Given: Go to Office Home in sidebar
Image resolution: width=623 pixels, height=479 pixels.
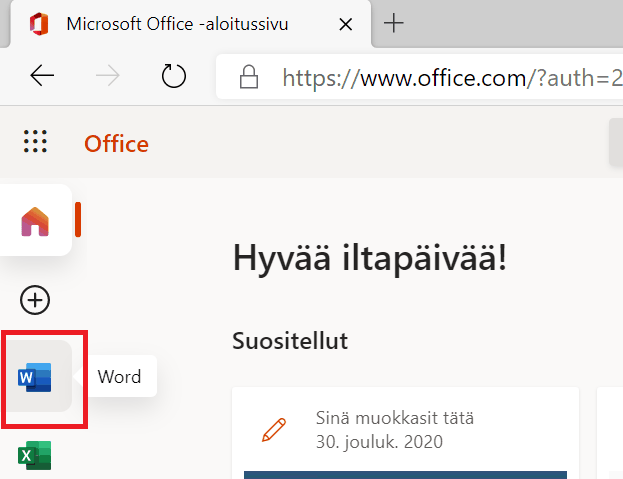Looking at the screenshot, I should (x=35, y=222).
